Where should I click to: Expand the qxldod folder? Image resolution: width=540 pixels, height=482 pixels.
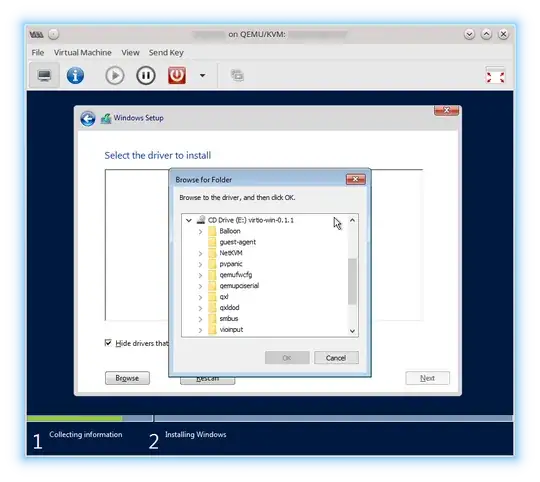(x=200, y=308)
